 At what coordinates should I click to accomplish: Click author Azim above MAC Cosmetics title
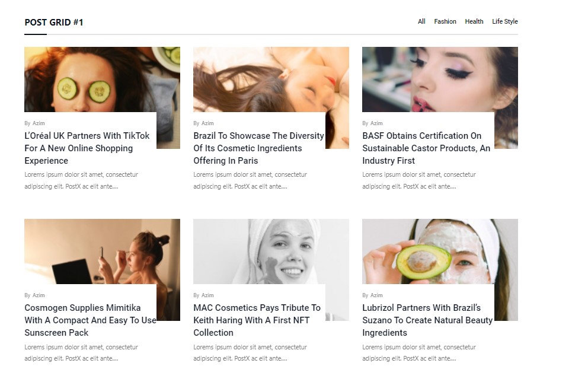[x=207, y=295]
